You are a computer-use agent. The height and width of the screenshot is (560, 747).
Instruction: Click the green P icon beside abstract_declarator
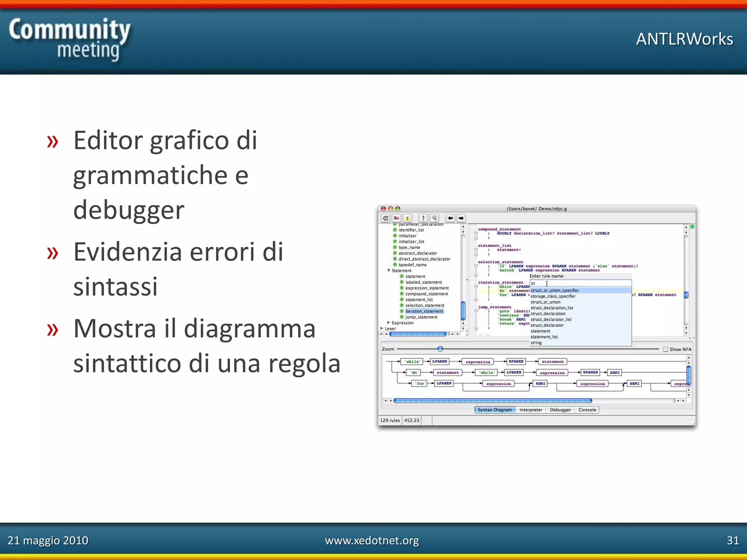coord(395,253)
